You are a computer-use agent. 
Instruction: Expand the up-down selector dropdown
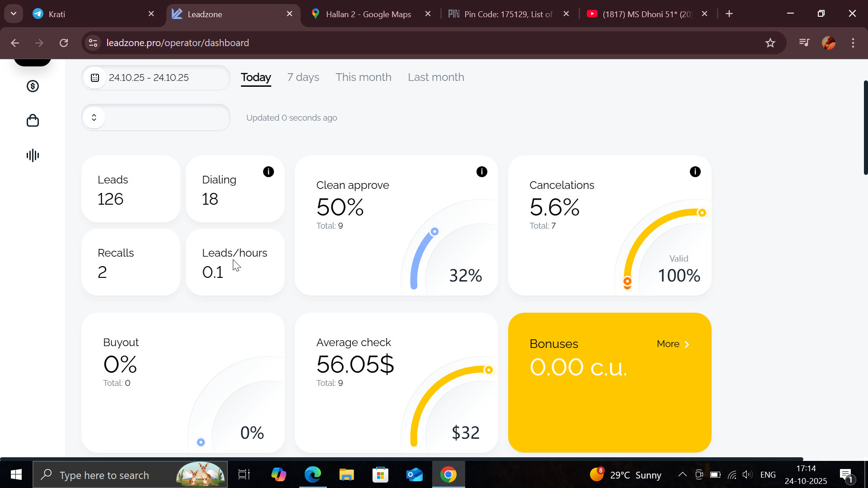pos(94,117)
